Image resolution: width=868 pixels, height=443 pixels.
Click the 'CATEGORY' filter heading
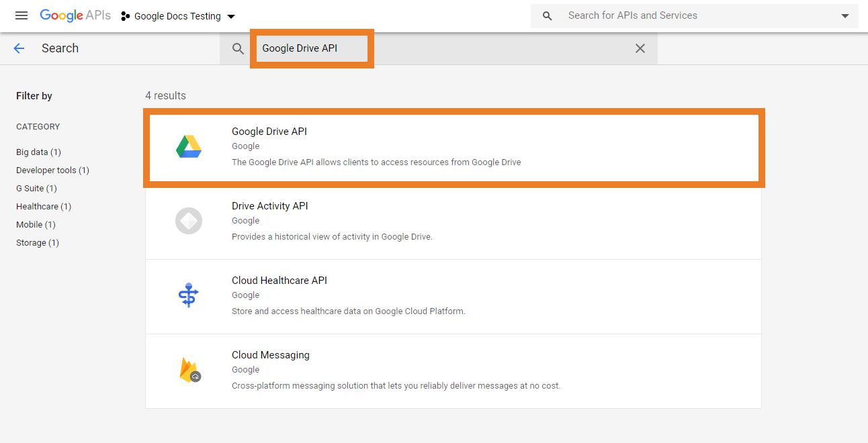coord(38,127)
